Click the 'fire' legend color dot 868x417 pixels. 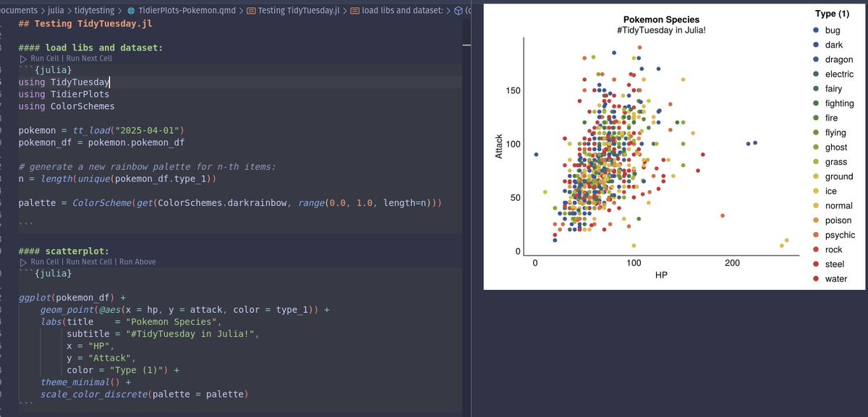click(817, 118)
